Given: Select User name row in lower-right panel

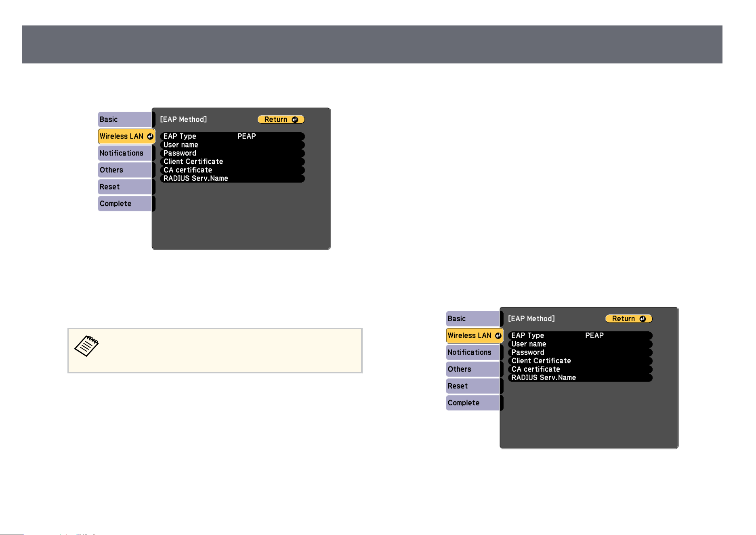Looking at the screenshot, I should tap(580, 344).
